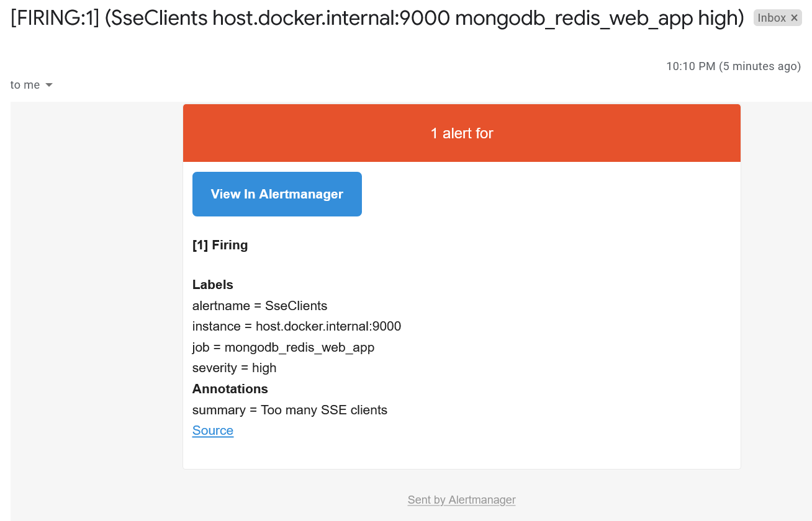This screenshot has height=521, width=812.
Task: Click "mongodb_redis_web_app" in the email subject
Action: pos(573,19)
